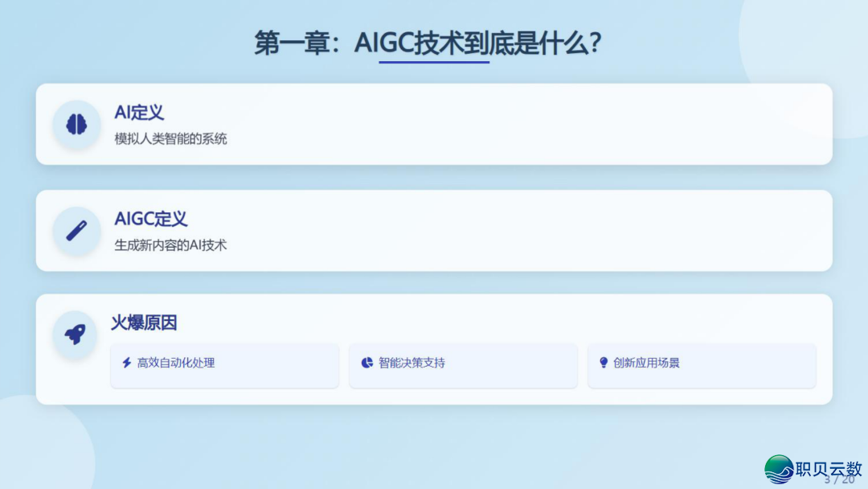Click the lightbulb icon next to 创新应用场景
Image resolution: width=868 pixels, height=489 pixels.
[604, 363]
